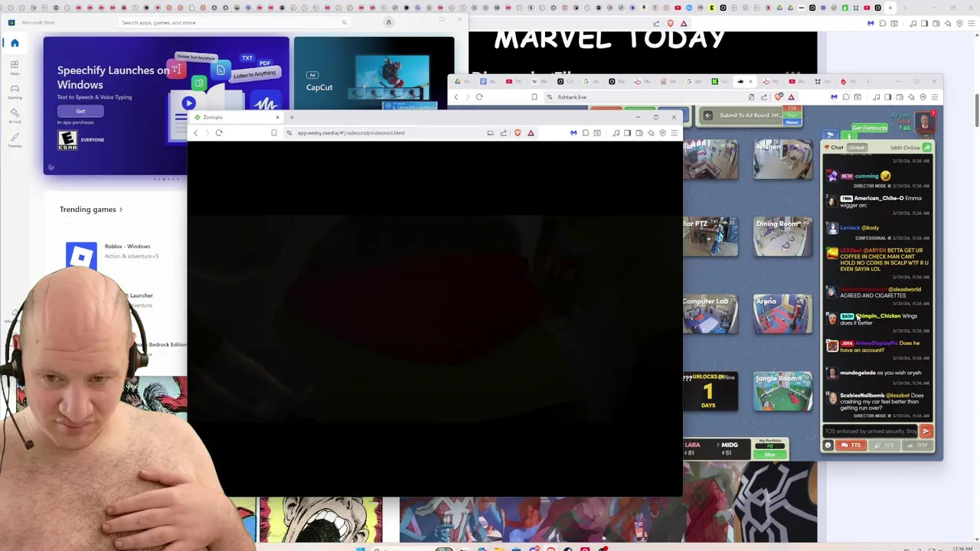Click the Roblox app icon
This screenshot has height=551, width=980.
tap(81, 256)
